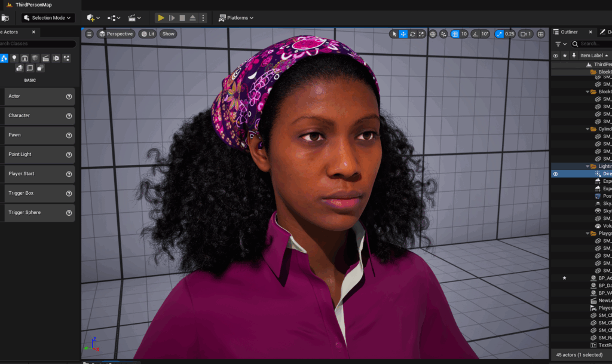Open the viewport options hamburger menu
The image size is (612, 364).
coord(88,33)
